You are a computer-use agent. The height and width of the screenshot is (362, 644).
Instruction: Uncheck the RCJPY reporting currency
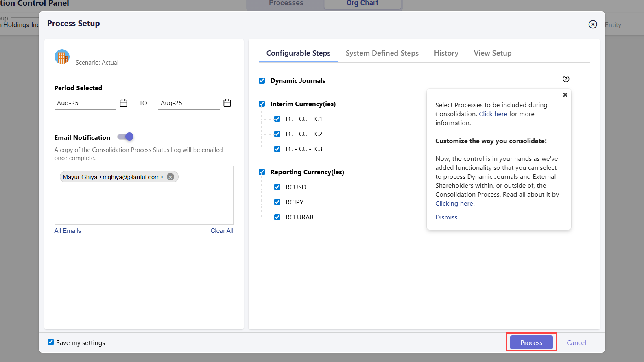click(277, 202)
